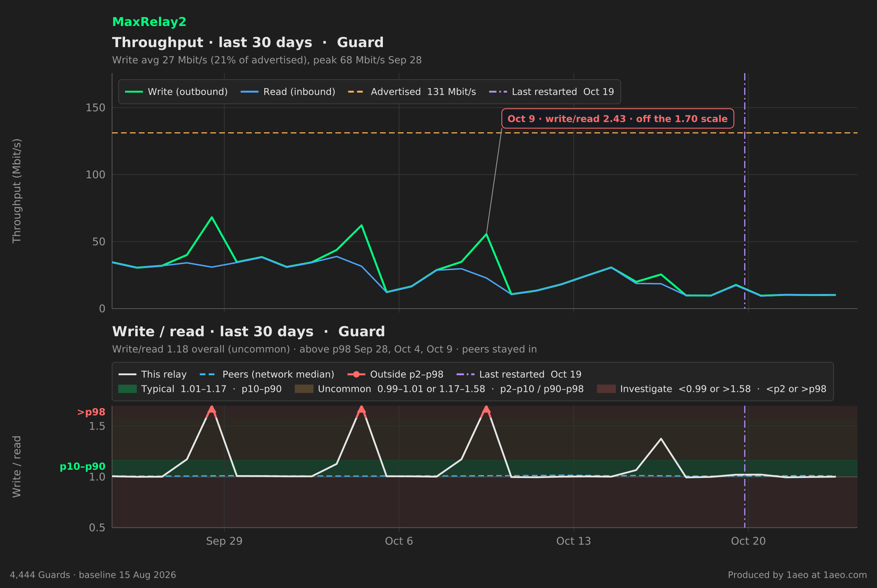Click the 'Oct 13' x-axis date label
The image size is (877, 588).
(x=573, y=541)
